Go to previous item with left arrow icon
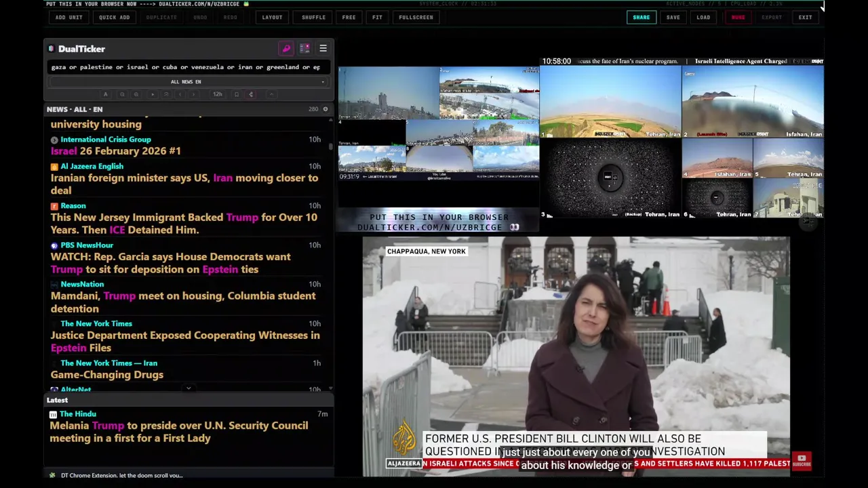The image size is (868, 488). pyautogui.click(x=180, y=94)
